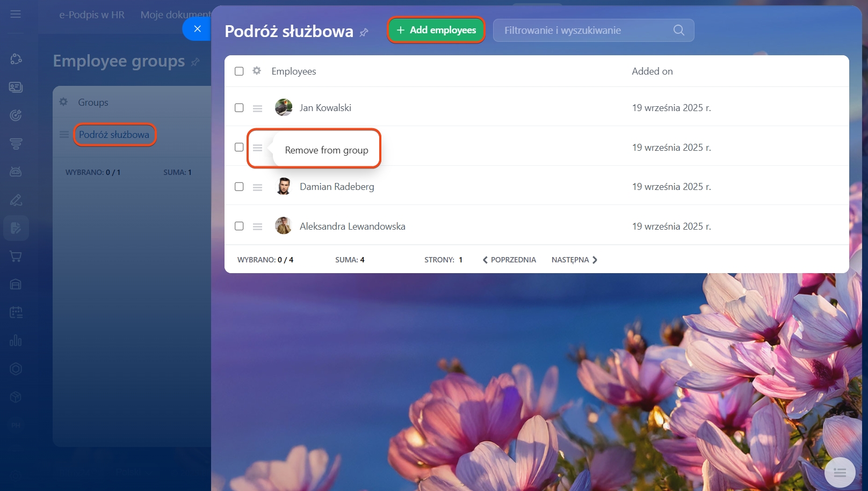Check the box for Damian Radeberg

tap(239, 187)
